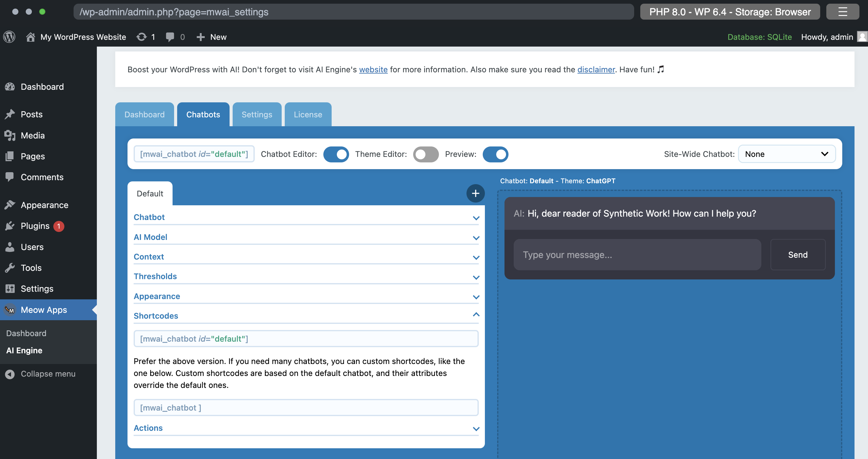The image size is (868, 459).
Task: Click the shortcode field under Shortcodes heading
Action: click(x=306, y=339)
